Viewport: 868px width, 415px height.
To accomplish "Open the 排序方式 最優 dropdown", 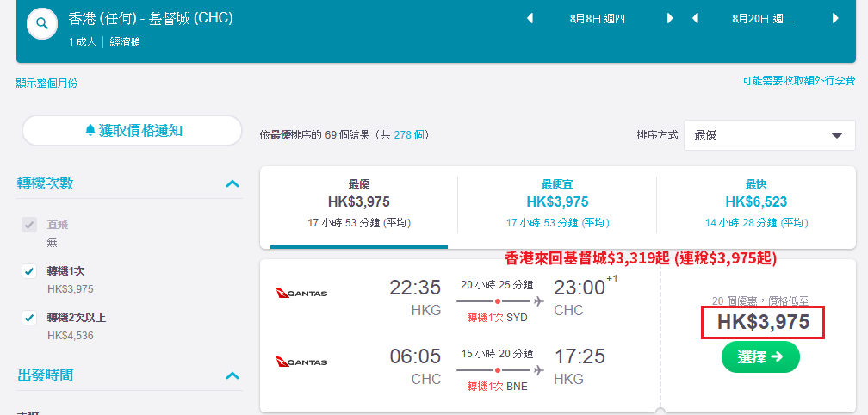I will point(770,135).
